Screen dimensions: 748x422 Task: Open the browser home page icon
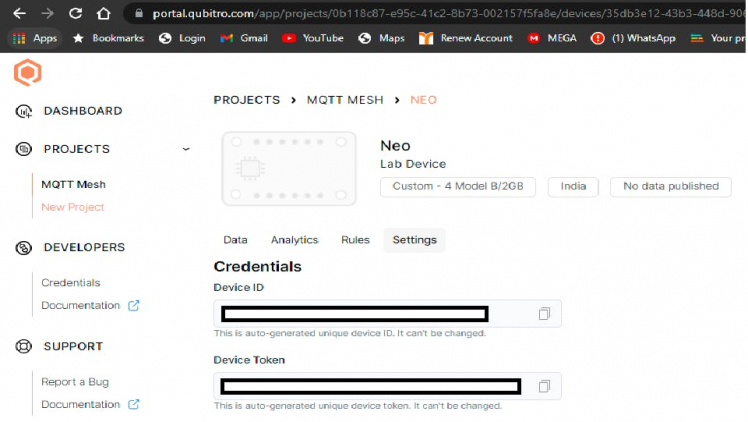click(x=104, y=13)
